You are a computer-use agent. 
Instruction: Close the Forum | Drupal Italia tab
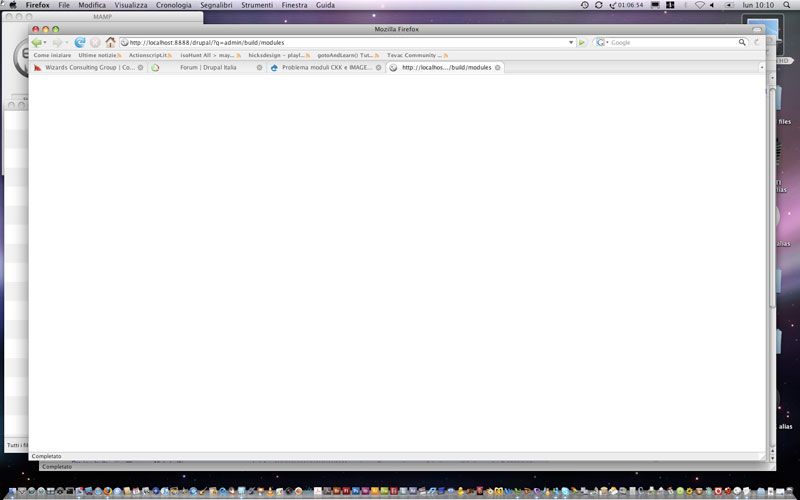point(259,67)
